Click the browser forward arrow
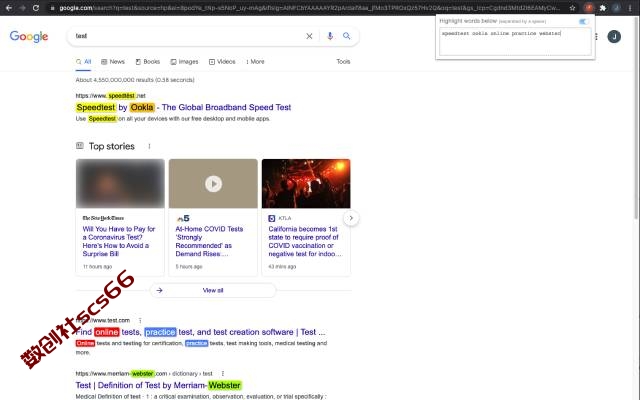The height and width of the screenshot is (400, 640). (x=22, y=8)
